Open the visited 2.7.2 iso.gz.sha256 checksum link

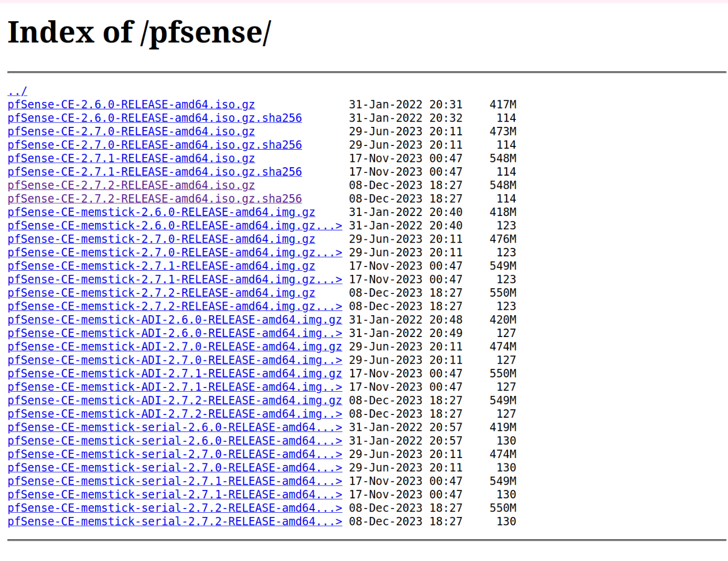pos(155,198)
